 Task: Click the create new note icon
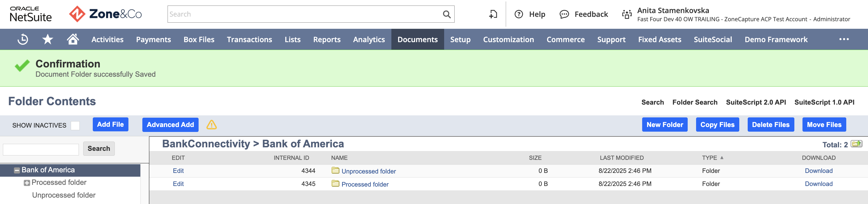[x=493, y=14]
